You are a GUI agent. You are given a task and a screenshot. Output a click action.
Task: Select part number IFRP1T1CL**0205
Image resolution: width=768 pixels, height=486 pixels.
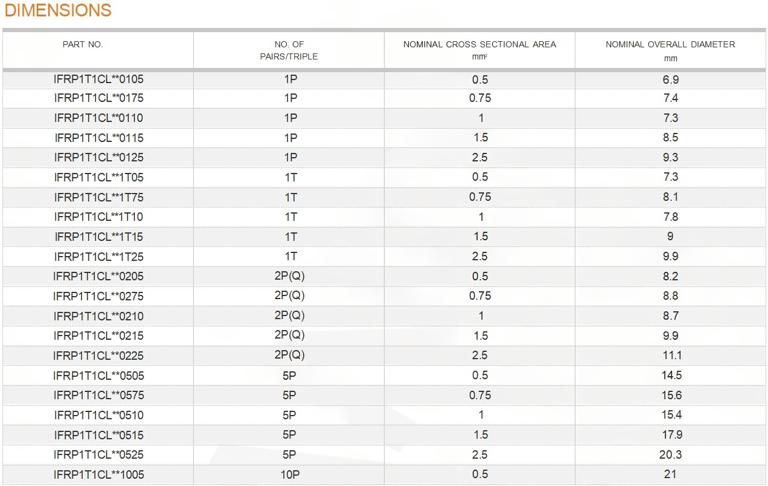(x=98, y=276)
